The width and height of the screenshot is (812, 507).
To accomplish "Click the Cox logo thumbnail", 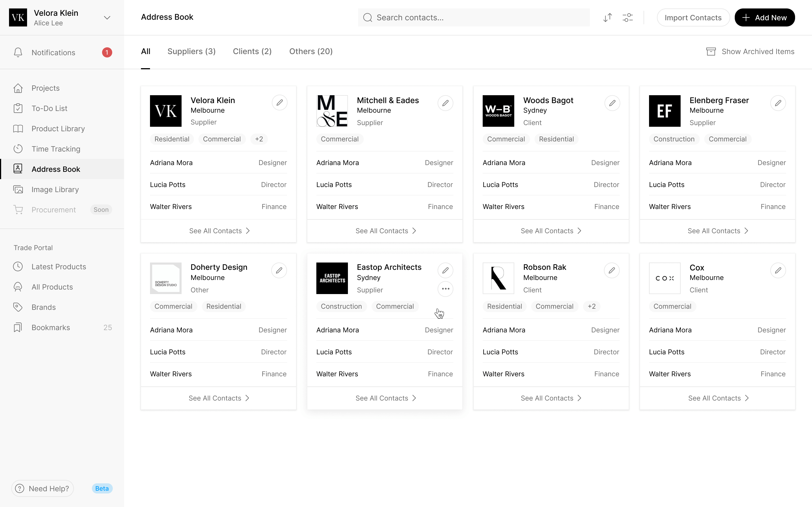I will pyautogui.click(x=664, y=278).
